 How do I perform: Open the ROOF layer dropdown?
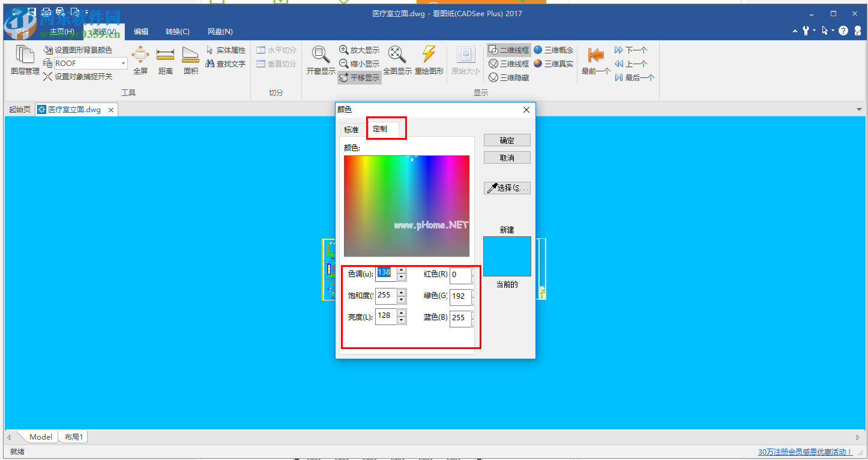[x=124, y=63]
